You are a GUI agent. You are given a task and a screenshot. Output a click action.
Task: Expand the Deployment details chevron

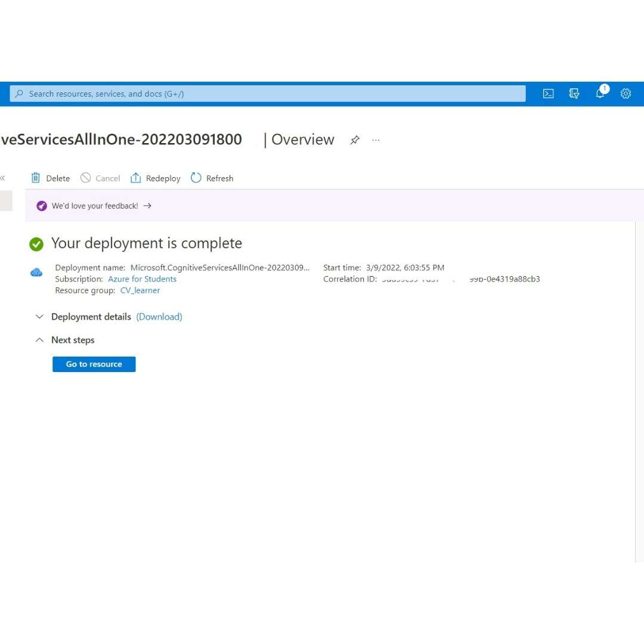(x=39, y=317)
